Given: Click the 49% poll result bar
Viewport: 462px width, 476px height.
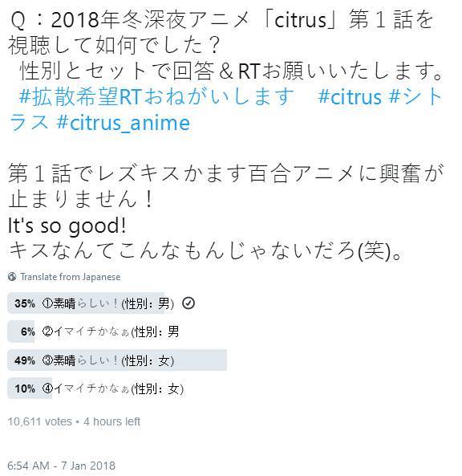Looking at the screenshot, I should (x=117, y=360).
